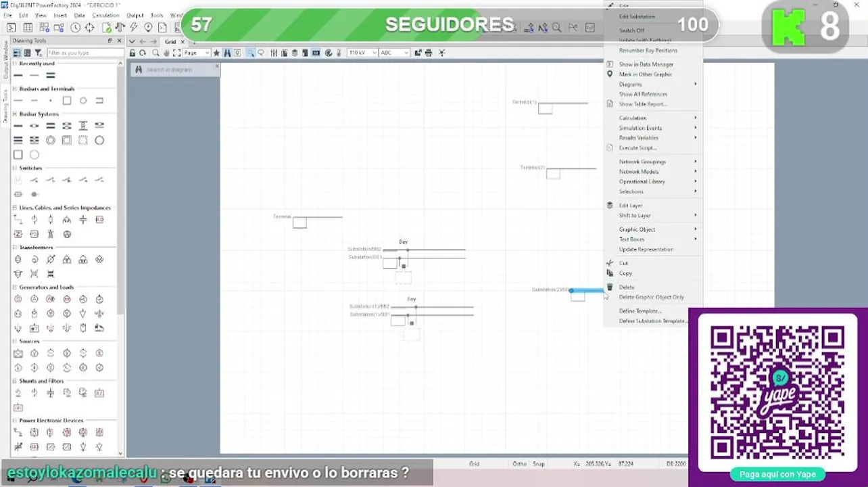The image size is (868, 487).
Task: Click the lightning bolt short-circuit icon
Action: click(x=134, y=28)
